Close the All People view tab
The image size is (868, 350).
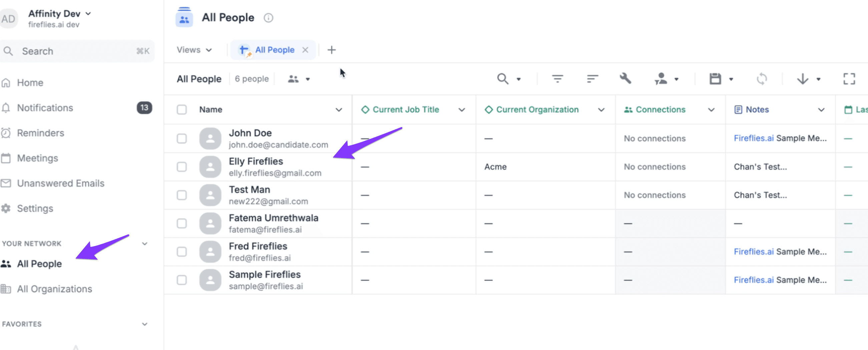pos(305,50)
